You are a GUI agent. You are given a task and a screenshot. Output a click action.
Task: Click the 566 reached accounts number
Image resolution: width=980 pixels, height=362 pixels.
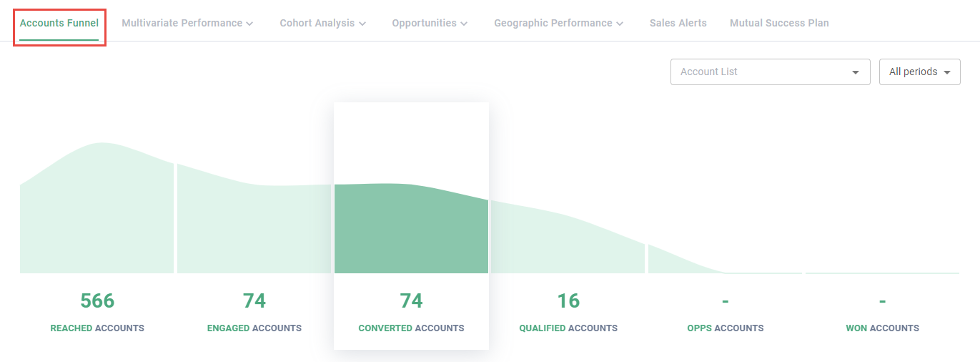tap(97, 301)
